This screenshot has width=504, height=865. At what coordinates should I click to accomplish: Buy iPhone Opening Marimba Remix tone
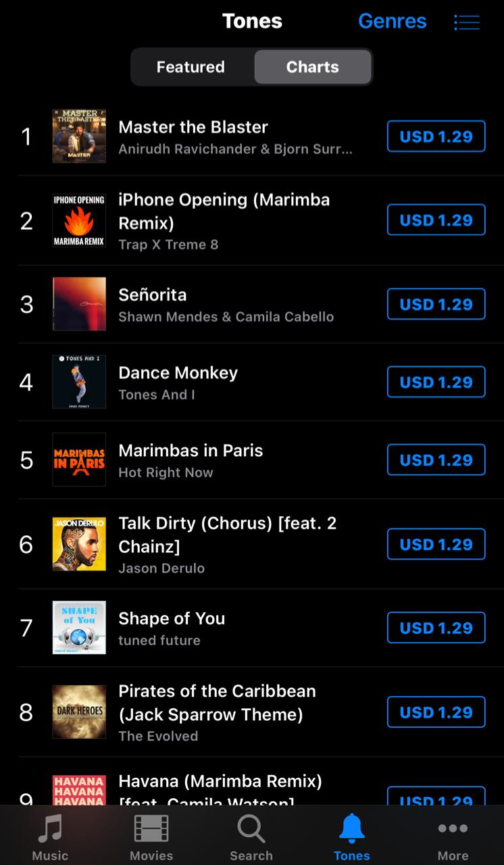coord(436,220)
